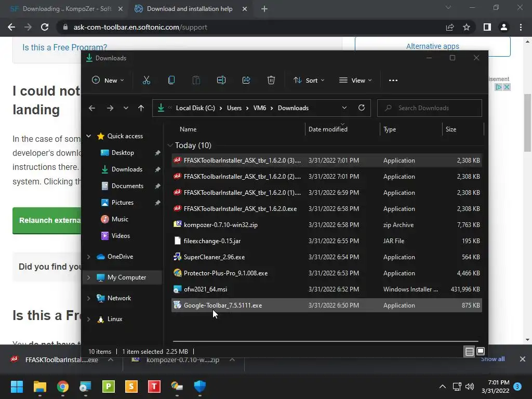The image size is (532, 399).
Task: Select SuperCleaner_2.96.exe file
Action: coord(326,257)
